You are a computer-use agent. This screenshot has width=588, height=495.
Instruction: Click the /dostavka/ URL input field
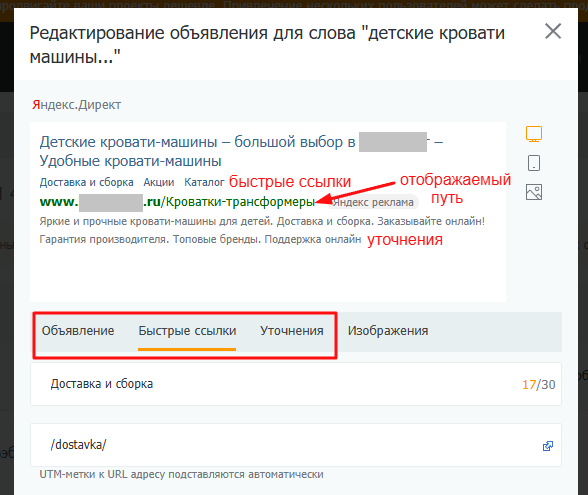coord(296,445)
